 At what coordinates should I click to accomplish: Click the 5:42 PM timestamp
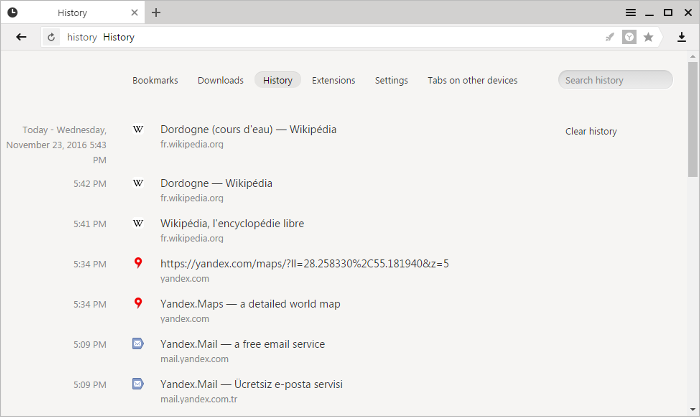click(x=90, y=184)
